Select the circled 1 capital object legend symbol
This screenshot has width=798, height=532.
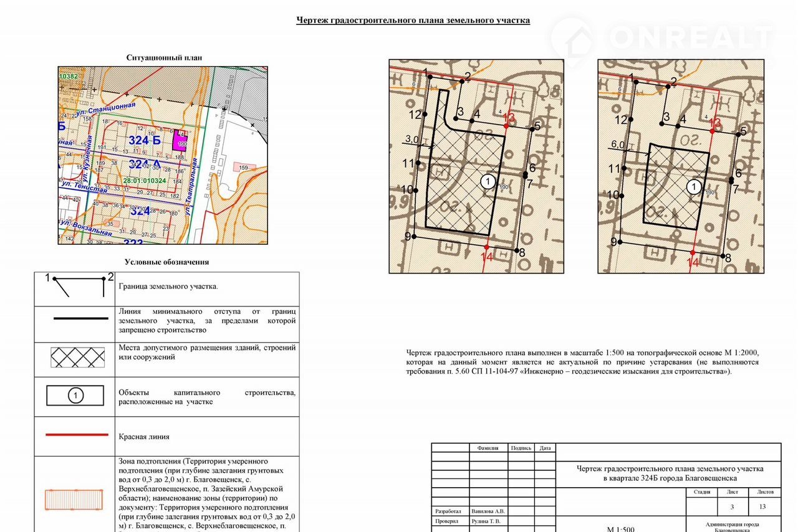(75, 396)
